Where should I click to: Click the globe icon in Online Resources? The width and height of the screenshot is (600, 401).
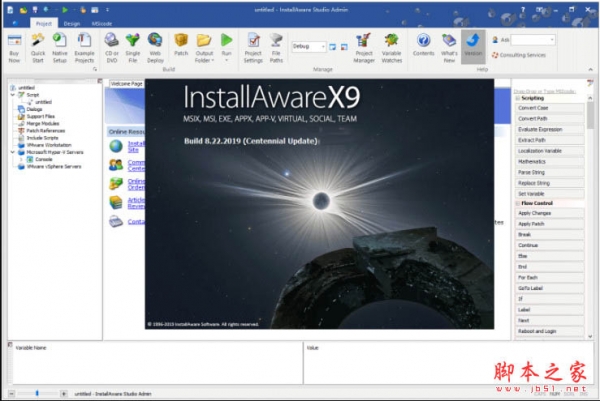pyautogui.click(x=116, y=146)
